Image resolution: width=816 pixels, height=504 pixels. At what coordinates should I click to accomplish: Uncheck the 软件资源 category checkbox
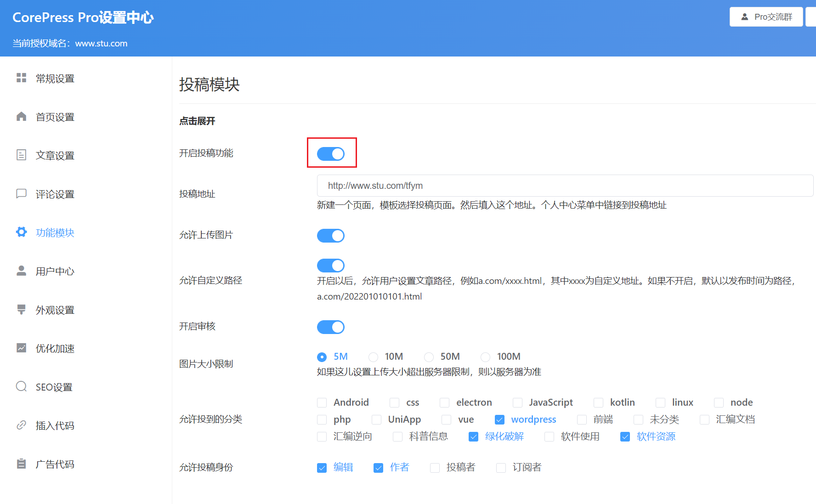click(x=625, y=437)
